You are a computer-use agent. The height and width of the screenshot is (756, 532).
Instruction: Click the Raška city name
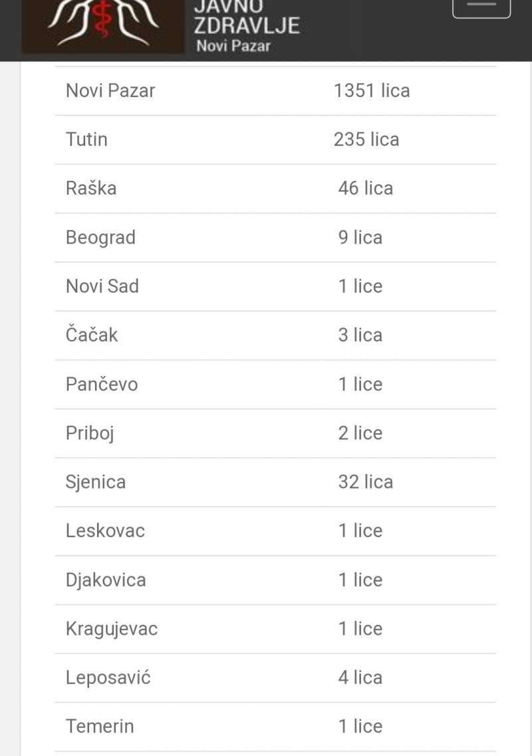coord(91,188)
